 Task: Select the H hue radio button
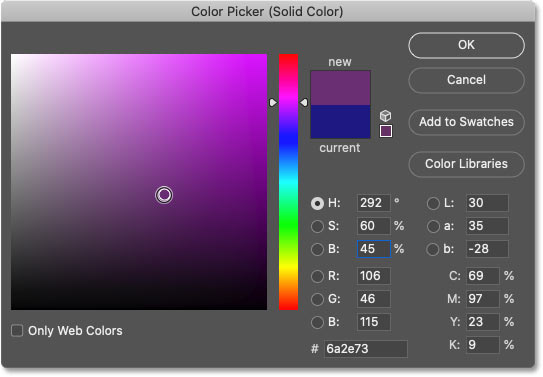coord(317,203)
